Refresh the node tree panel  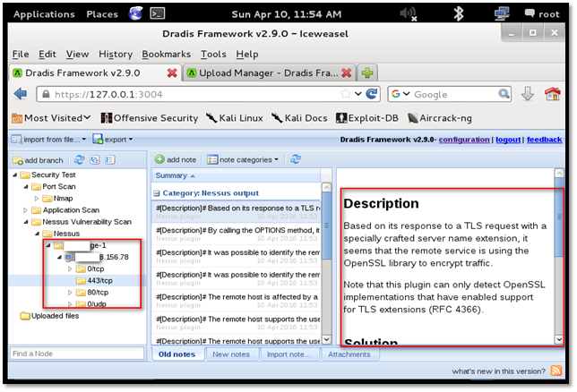tap(80, 159)
